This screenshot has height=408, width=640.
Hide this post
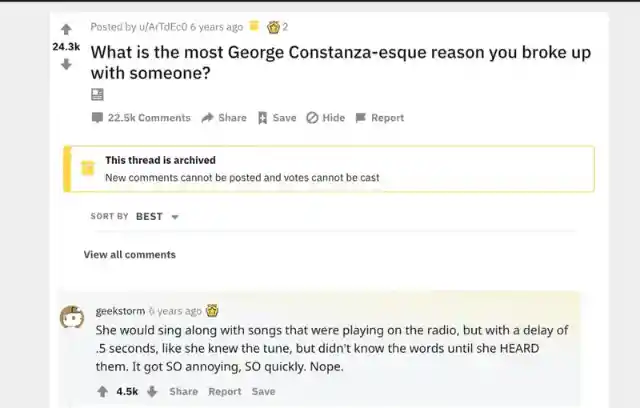[x=325, y=118]
